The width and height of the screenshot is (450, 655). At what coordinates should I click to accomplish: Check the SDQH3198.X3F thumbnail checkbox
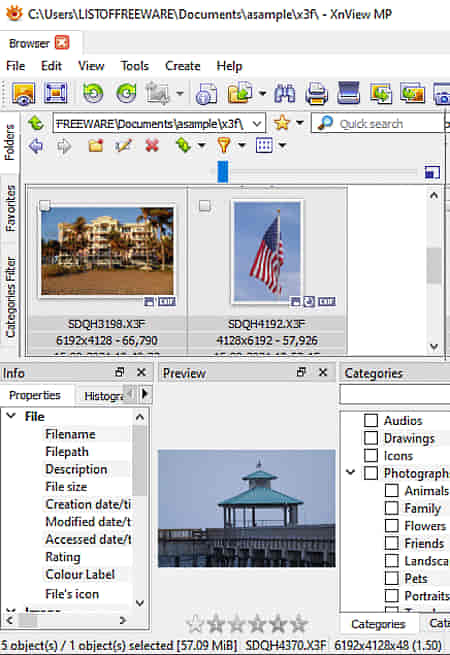coord(45,206)
